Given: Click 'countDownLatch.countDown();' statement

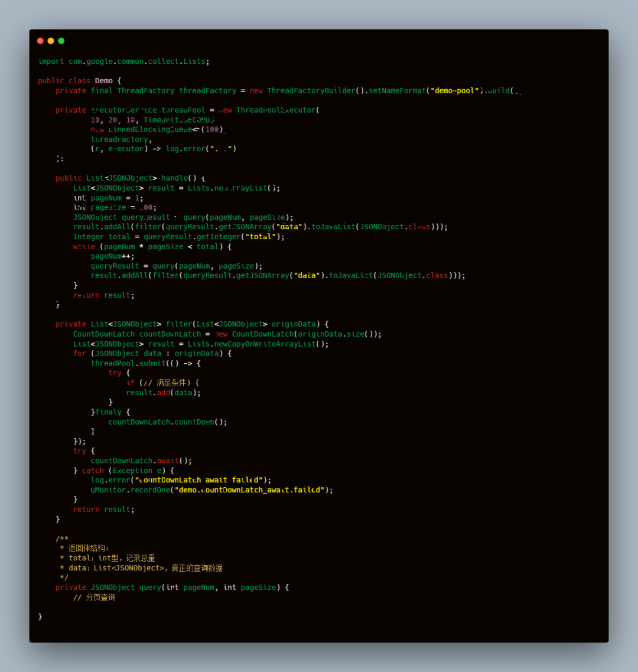Looking at the screenshot, I should point(168,422).
